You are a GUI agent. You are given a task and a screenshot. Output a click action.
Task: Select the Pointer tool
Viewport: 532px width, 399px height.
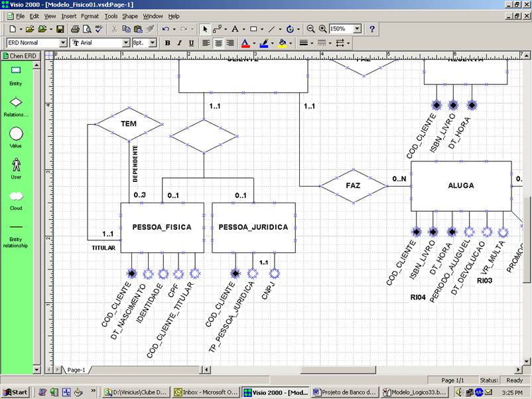[x=205, y=29]
